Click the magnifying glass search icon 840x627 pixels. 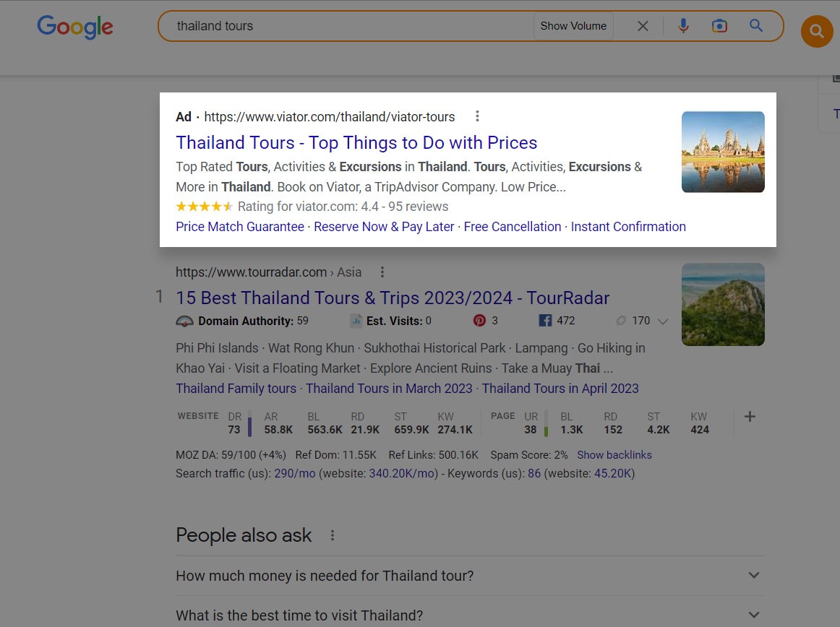[756, 25]
